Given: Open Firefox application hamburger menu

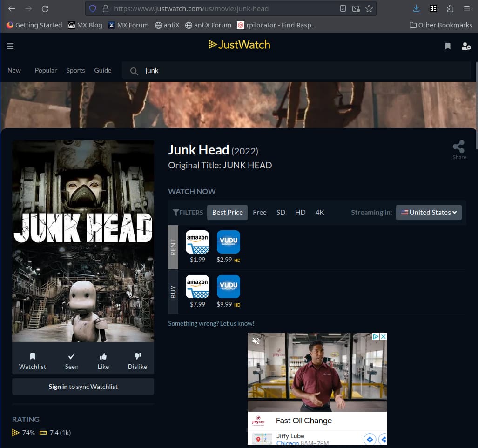Looking at the screenshot, I should click(467, 8).
